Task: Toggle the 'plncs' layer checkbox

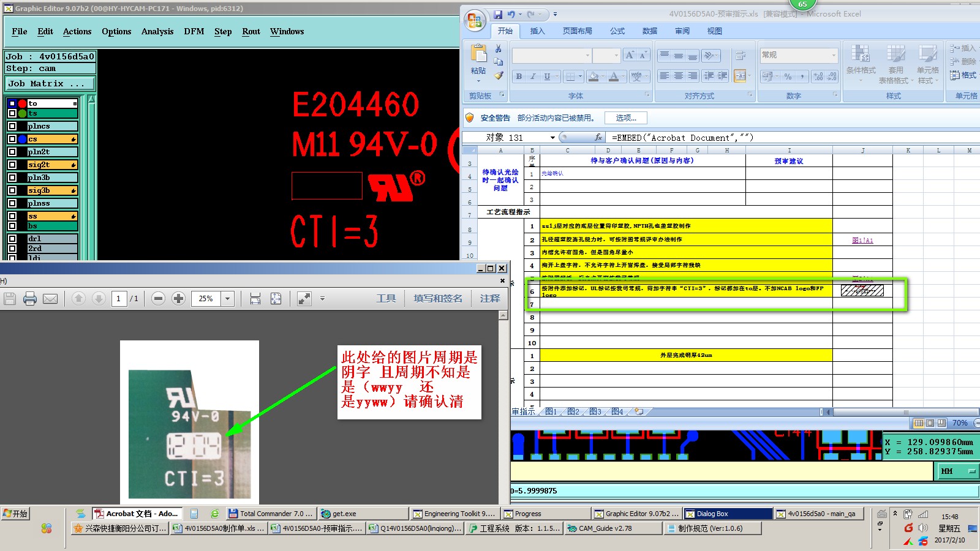Action: click(12, 126)
